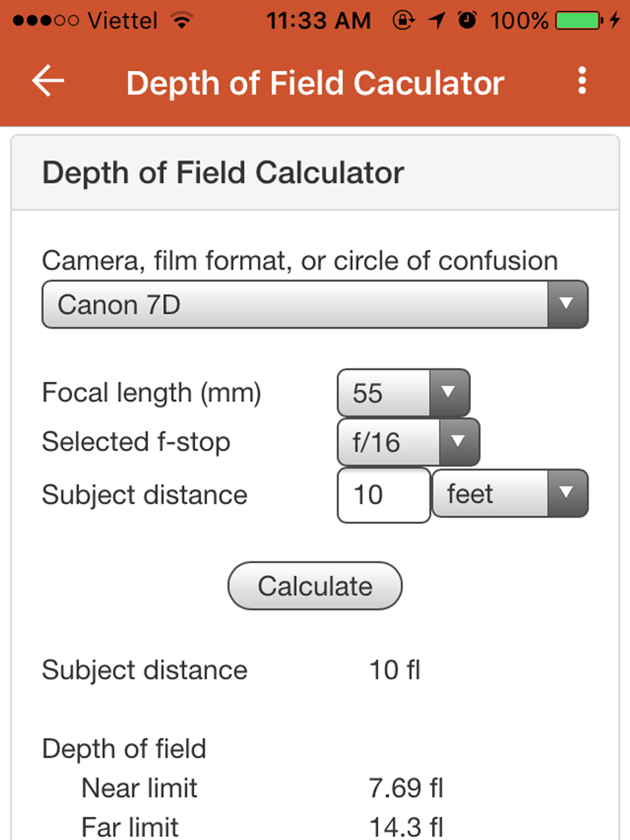Tap the Depth of Field Calculator panel header
Image resolution: width=630 pixels, height=840 pixels.
tap(315, 173)
